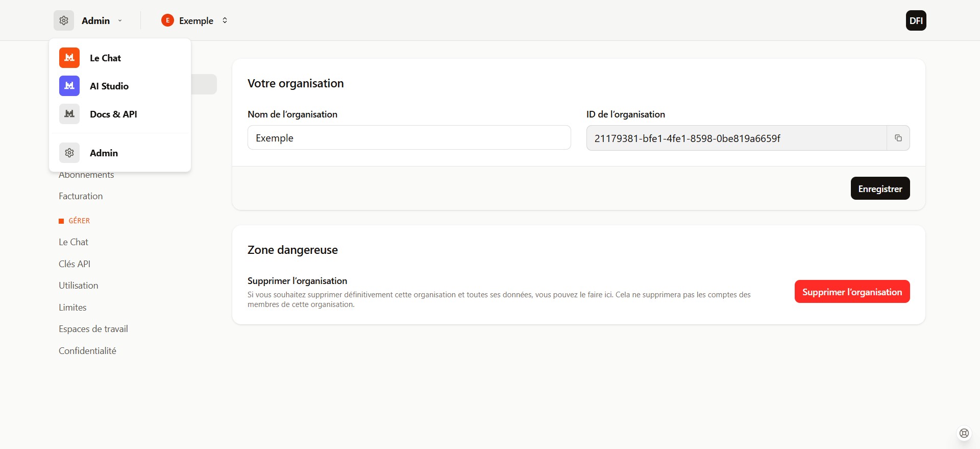Open Limites in the sidebar
The height and width of the screenshot is (449, 980).
(72, 308)
